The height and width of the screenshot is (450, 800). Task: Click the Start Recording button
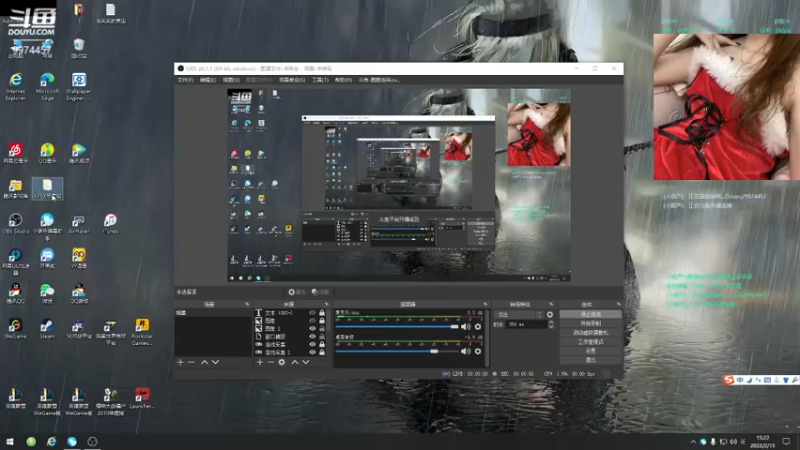(x=589, y=323)
